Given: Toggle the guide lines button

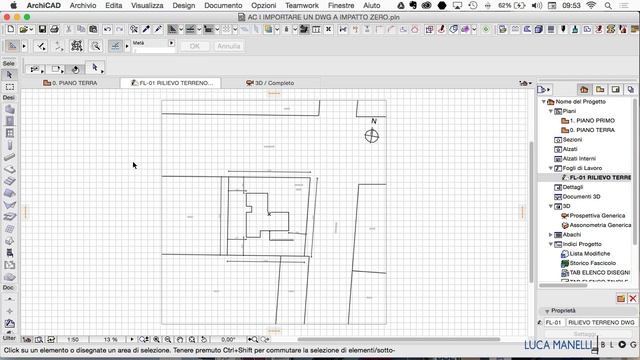Looking at the screenshot, I should click(12, 46).
